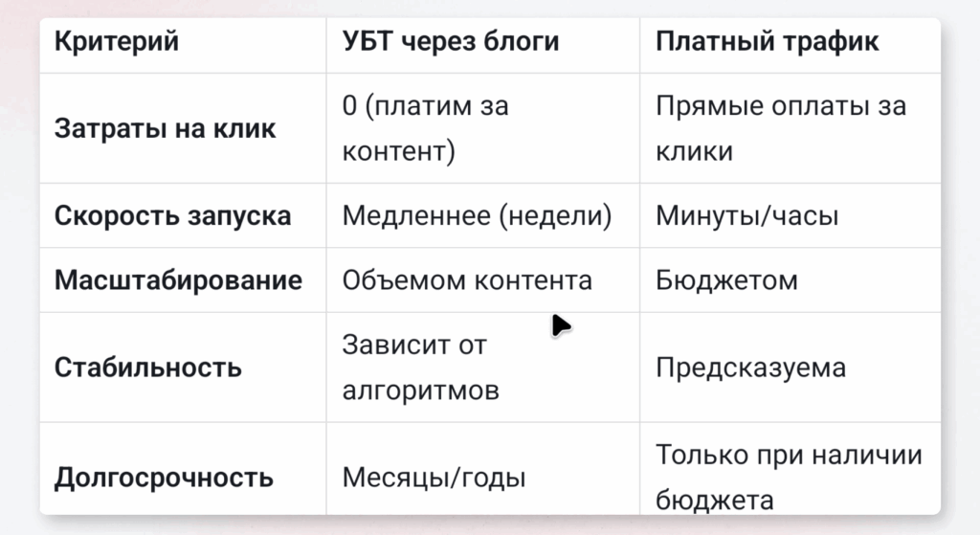Click the 'Предсказуема' cell
The image size is (980, 535).
click(x=750, y=368)
